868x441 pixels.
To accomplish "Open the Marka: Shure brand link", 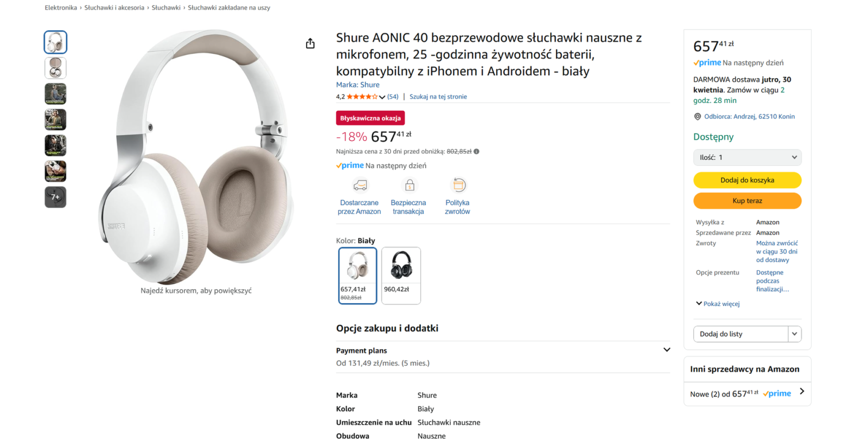I will pyautogui.click(x=358, y=85).
